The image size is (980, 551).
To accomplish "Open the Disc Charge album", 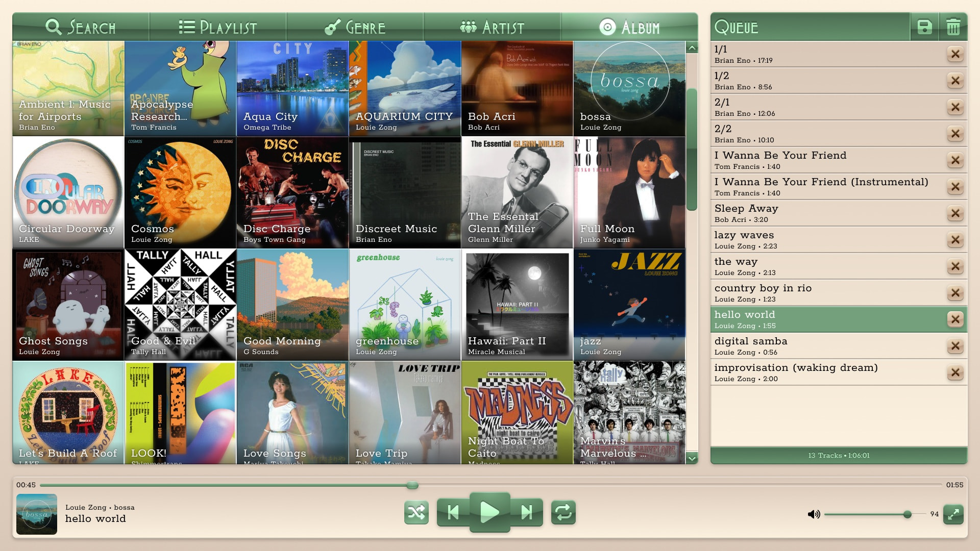I will pyautogui.click(x=293, y=192).
